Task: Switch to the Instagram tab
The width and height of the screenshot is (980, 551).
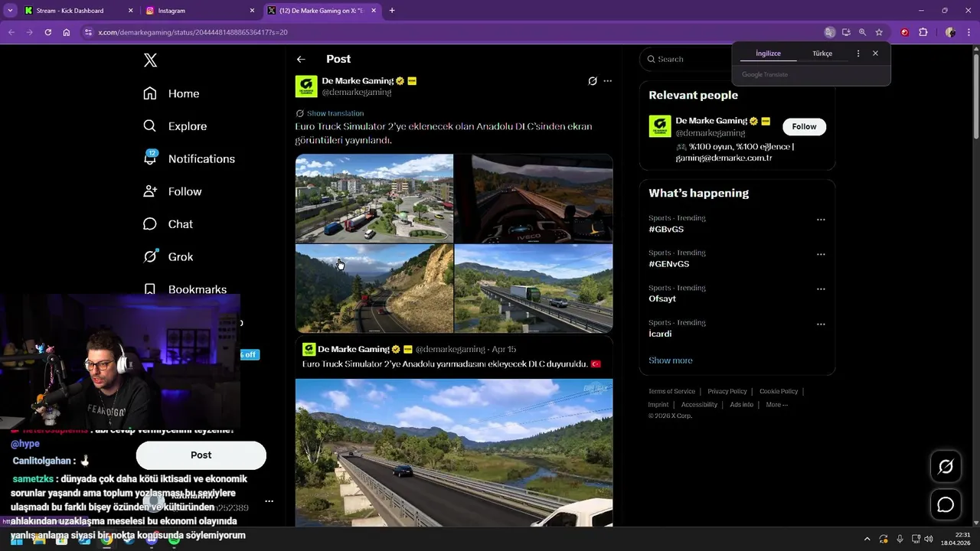Action: click(201, 11)
